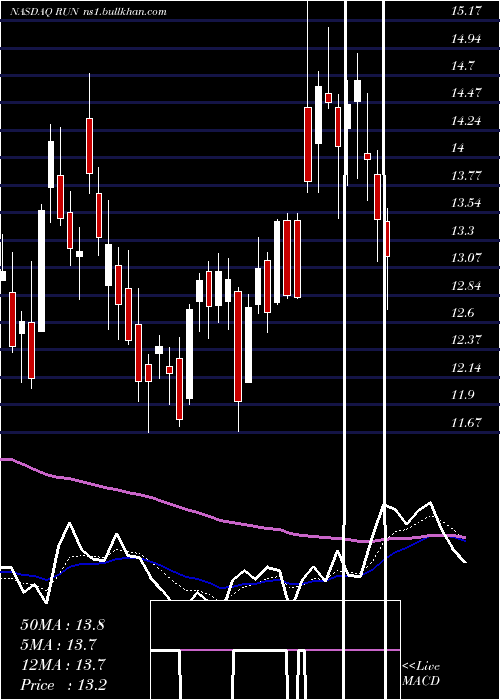Screen dimensions: 500x700
Task: Click the 14.94 price axis label
Action: pos(466,39)
